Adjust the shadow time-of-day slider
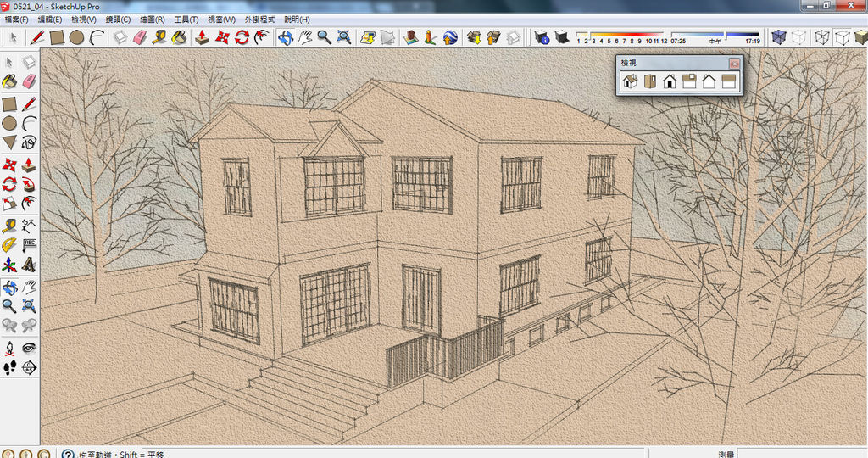The height and width of the screenshot is (458, 868). (715, 37)
